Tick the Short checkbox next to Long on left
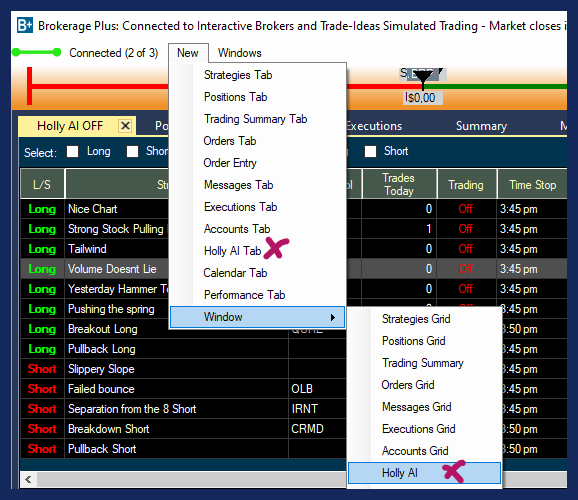578x500 pixels. [x=132, y=152]
